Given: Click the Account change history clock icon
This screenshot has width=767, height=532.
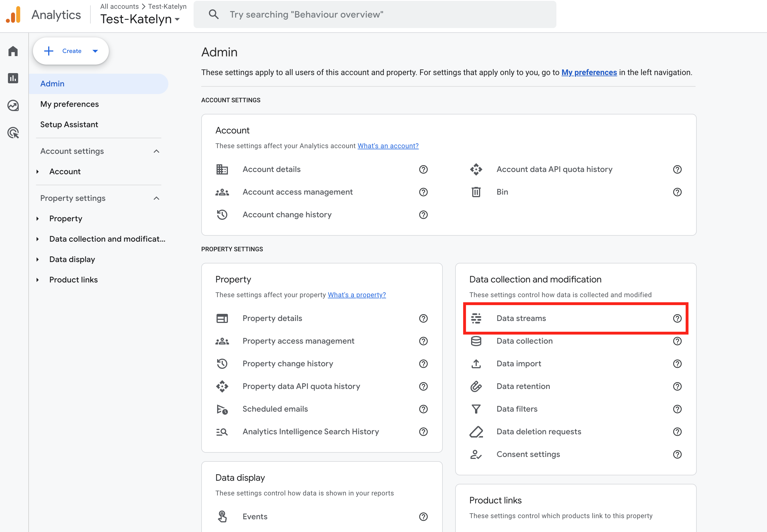Looking at the screenshot, I should click(x=222, y=215).
